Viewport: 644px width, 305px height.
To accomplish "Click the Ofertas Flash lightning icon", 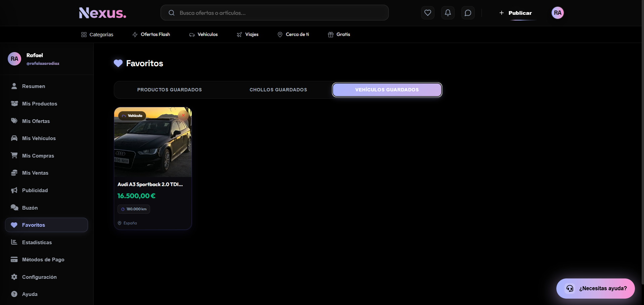I will tap(135, 35).
